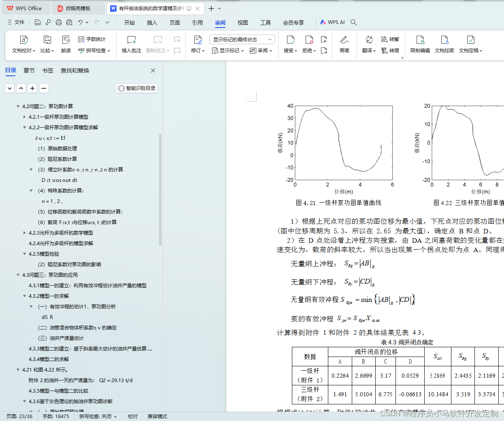Switch to the 视图 ribbon tab
This screenshot has width=504, height=421.
243,23
